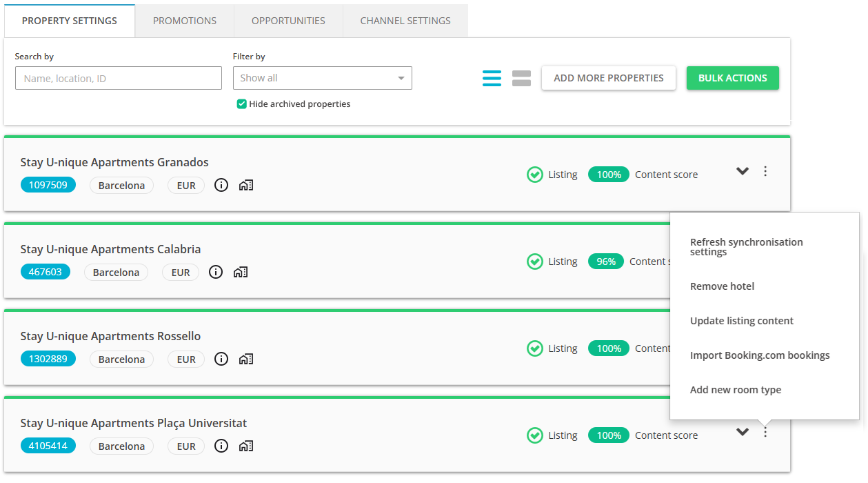Click Listing check icon for Plaça Universitat
Image resolution: width=868 pixels, height=483 pixels.
(535, 435)
